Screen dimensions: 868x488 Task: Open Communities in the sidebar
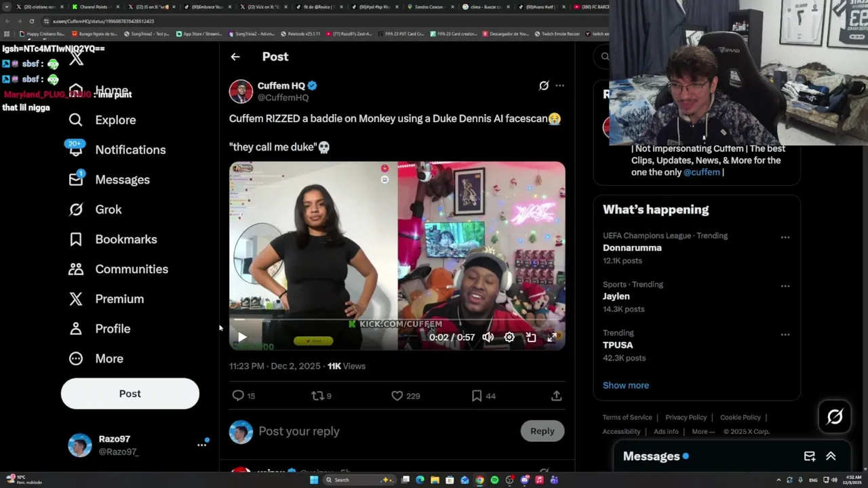point(118,269)
